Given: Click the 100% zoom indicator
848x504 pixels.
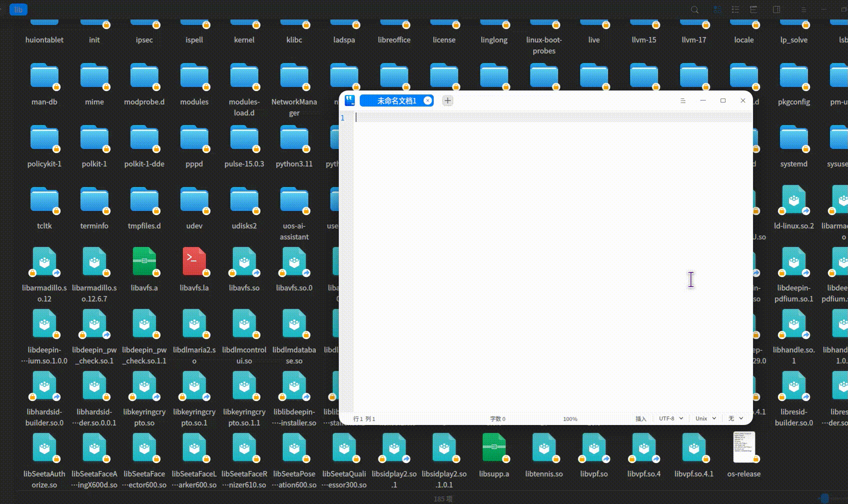Looking at the screenshot, I should point(570,419).
